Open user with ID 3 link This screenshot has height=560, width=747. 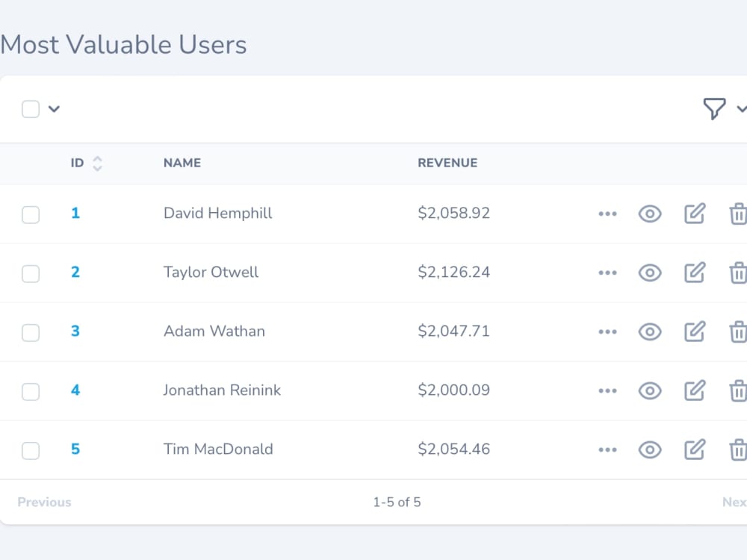pyautogui.click(x=74, y=332)
